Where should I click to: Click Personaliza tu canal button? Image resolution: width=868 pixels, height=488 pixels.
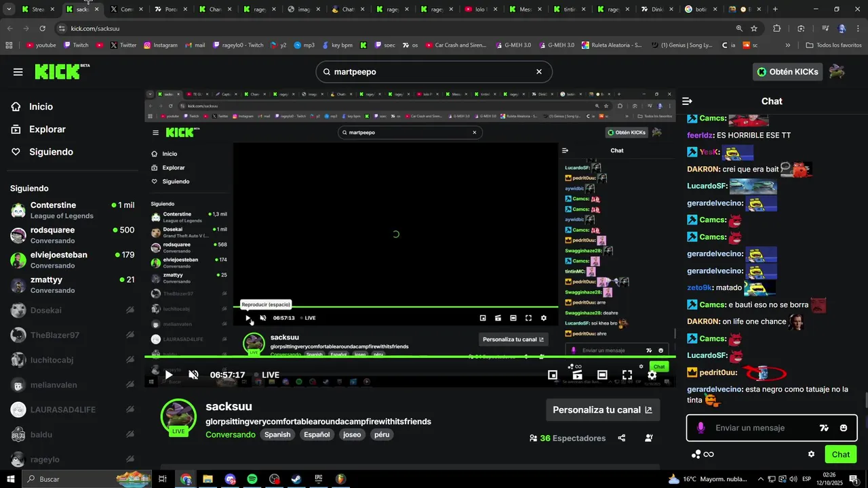(603, 410)
